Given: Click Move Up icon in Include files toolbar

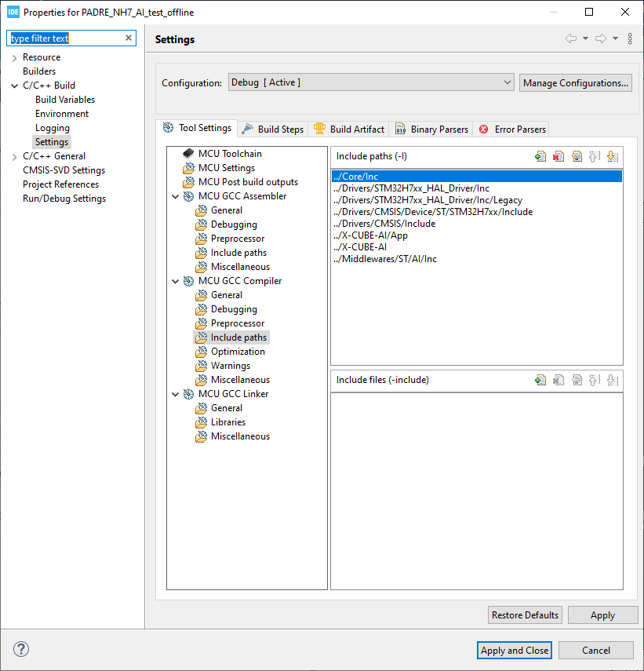Looking at the screenshot, I should pyautogui.click(x=594, y=380).
